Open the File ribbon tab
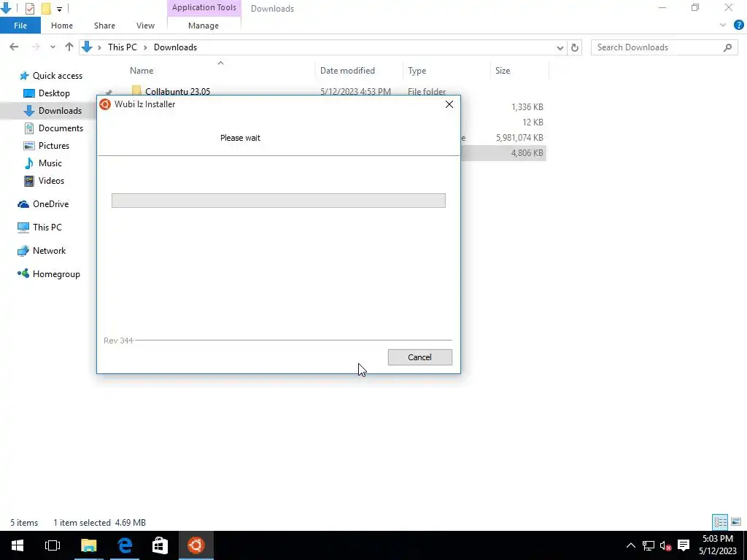The width and height of the screenshot is (747, 560). (20, 26)
